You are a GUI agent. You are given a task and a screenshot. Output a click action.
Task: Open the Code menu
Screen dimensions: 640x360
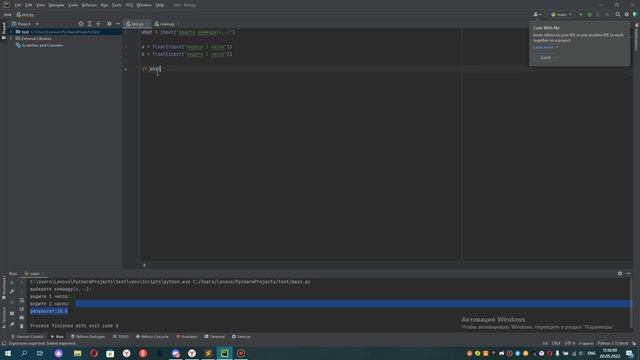coord(73,5)
